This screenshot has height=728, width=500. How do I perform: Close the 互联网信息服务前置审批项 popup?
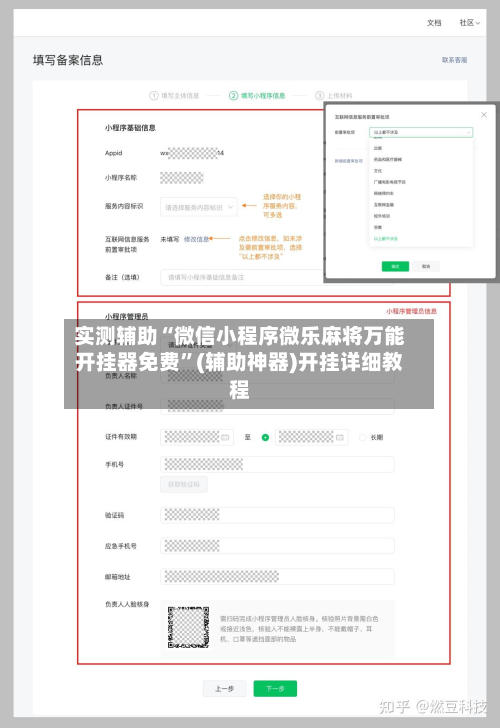pyautogui.click(x=484, y=115)
